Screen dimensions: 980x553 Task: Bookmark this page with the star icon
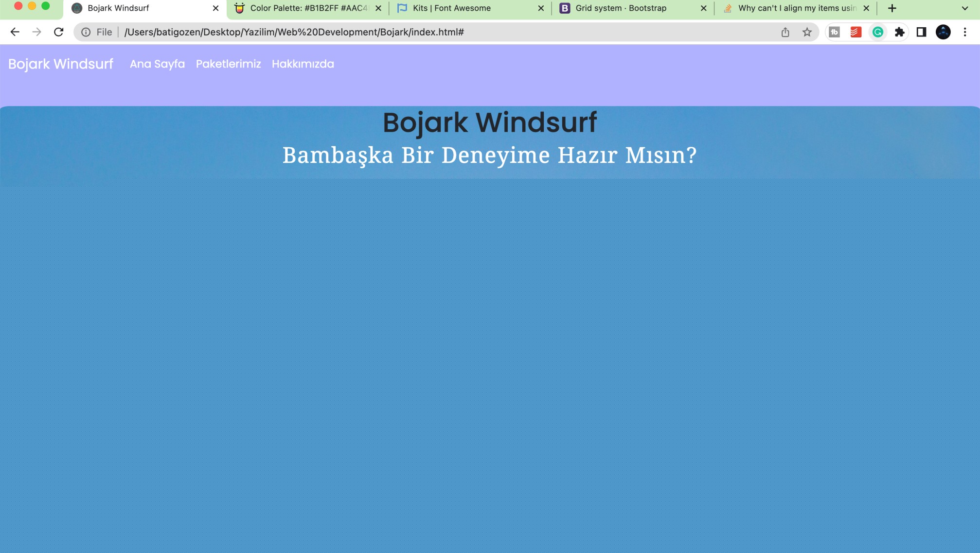tap(807, 32)
